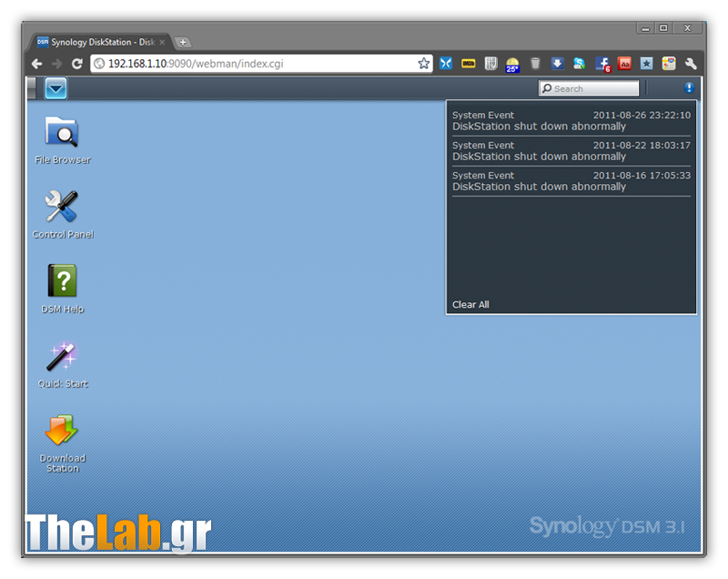Select the 2011-08-26 System Event notification

(571, 121)
